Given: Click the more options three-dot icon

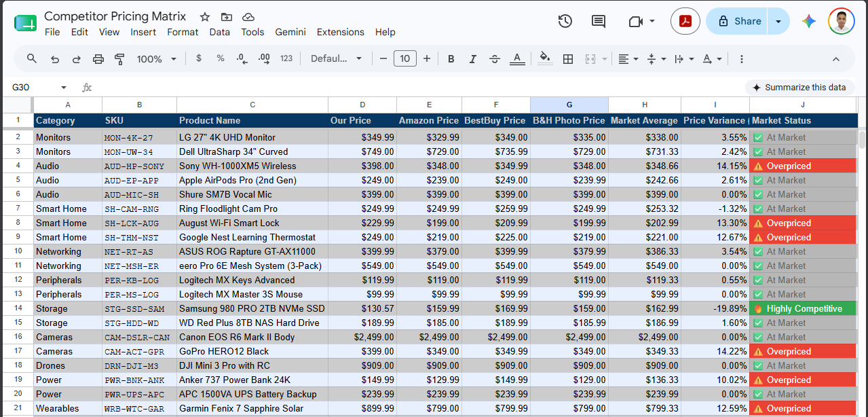Looking at the screenshot, I should pyautogui.click(x=742, y=59).
